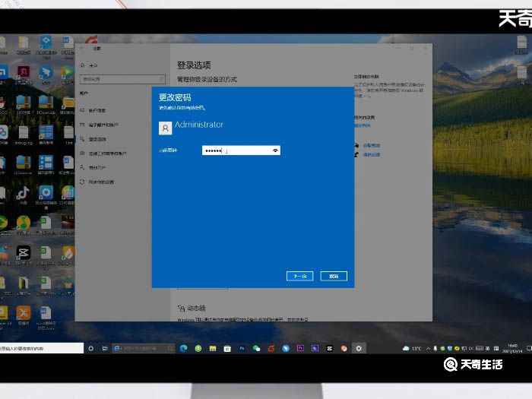The height and width of the screenshot is (399, 532).
Task: Open WeChat from the taskbar
Action: [257, 348]
